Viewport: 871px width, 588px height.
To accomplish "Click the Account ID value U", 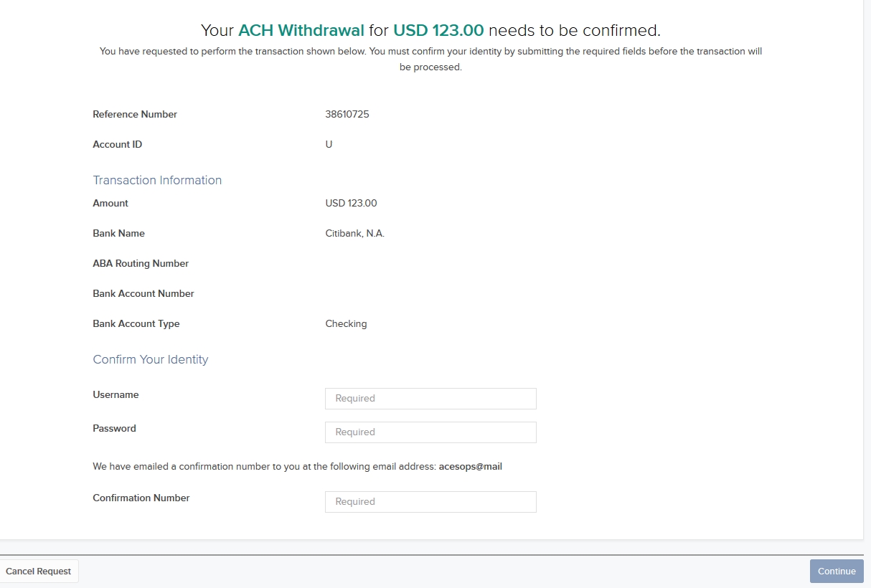I will tap(329, 145).
